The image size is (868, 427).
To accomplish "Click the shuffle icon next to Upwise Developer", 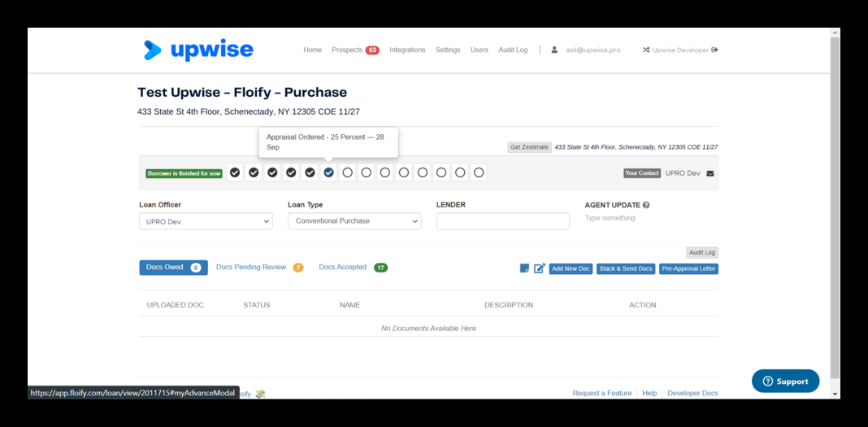I will (645, 50).
